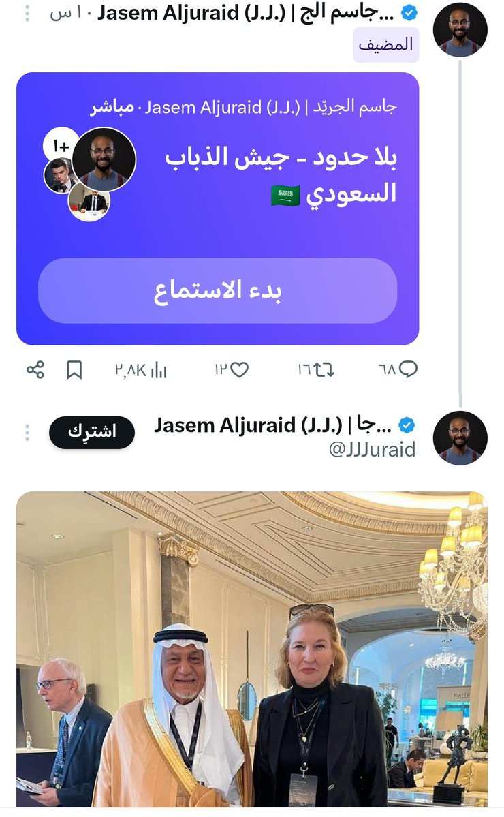The image size is (504, 817).
Task: Click the بدء الاستماع start listening button
Action: coord(218,290)
